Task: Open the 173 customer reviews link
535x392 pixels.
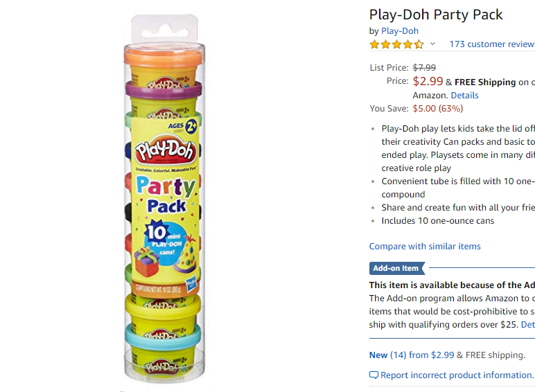Action: coord(492,44)
